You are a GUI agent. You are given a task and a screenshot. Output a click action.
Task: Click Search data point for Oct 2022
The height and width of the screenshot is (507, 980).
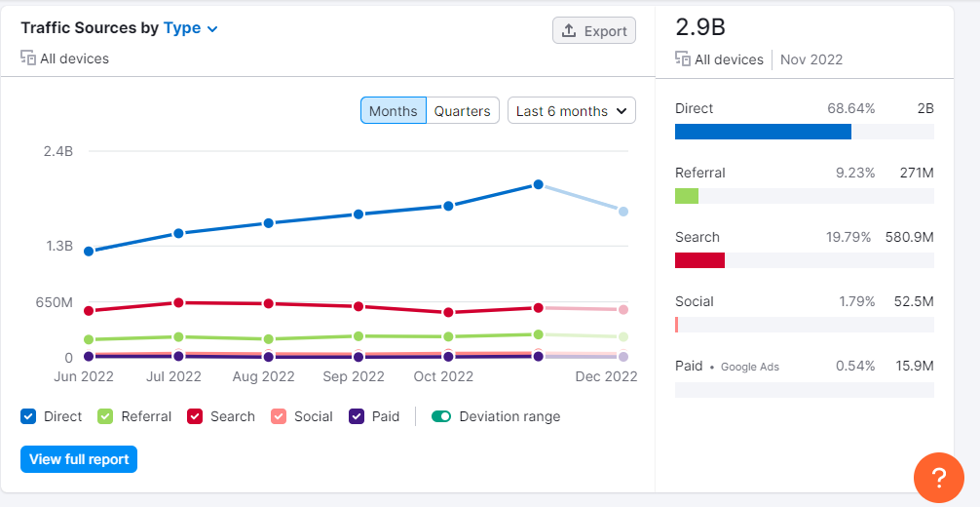point(448,312)
